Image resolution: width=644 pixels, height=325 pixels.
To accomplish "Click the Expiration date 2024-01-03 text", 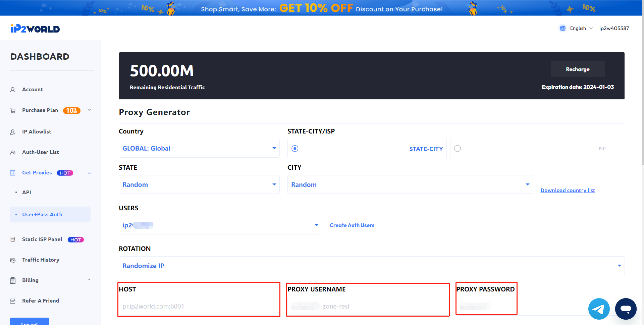I will point(578,87).
